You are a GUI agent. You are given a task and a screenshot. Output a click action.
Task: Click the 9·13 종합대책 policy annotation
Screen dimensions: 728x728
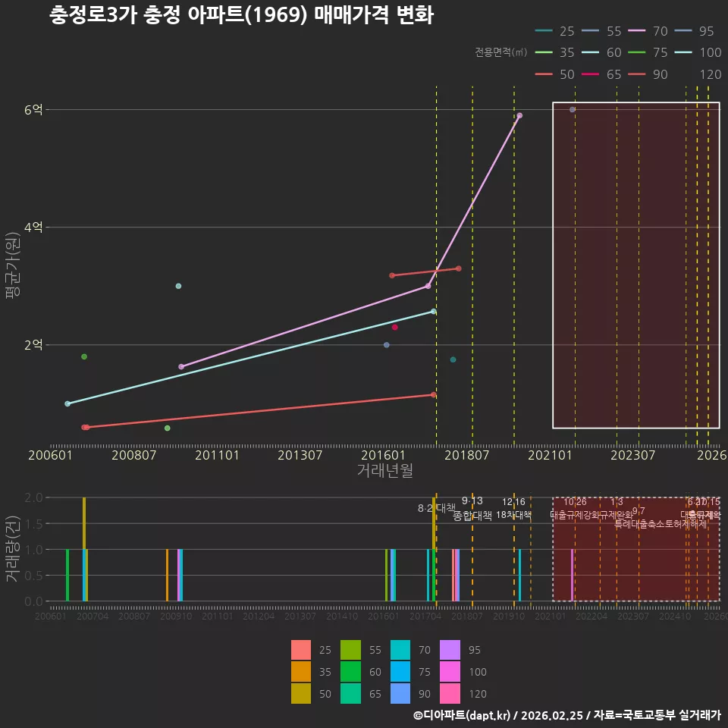pos(472,508)
